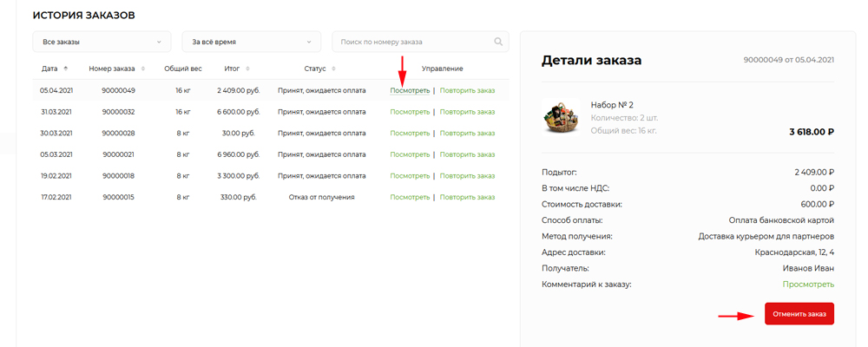View details of order 90000021
The image size is (868, 347).
point(410,154)
